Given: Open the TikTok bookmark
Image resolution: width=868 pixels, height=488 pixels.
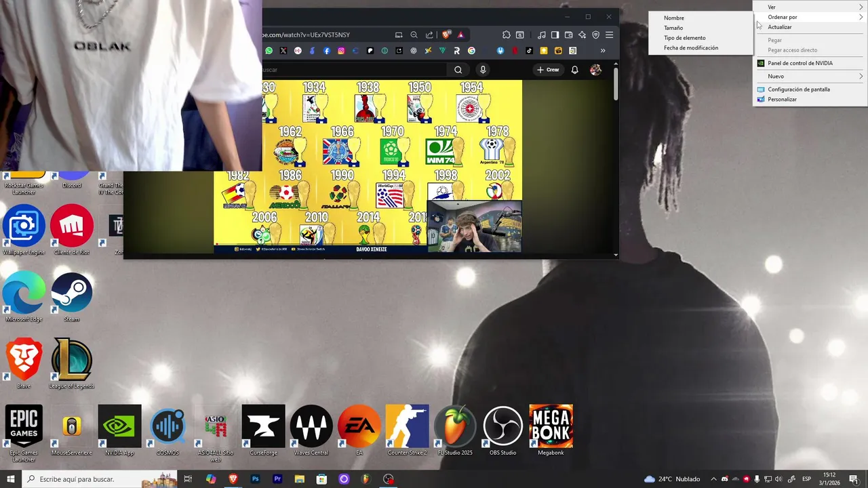Looking at the screenshot, I should point(529,51).
